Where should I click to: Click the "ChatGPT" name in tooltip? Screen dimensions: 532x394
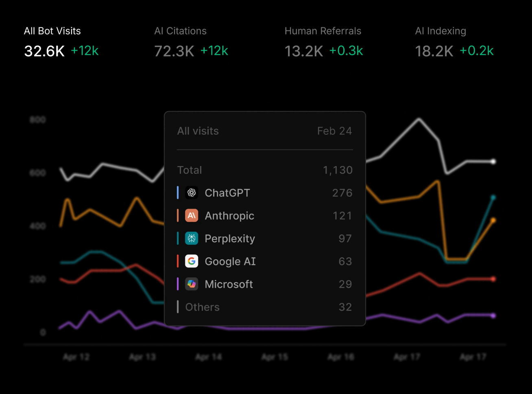pyautogui.click(x=227, y=193)
